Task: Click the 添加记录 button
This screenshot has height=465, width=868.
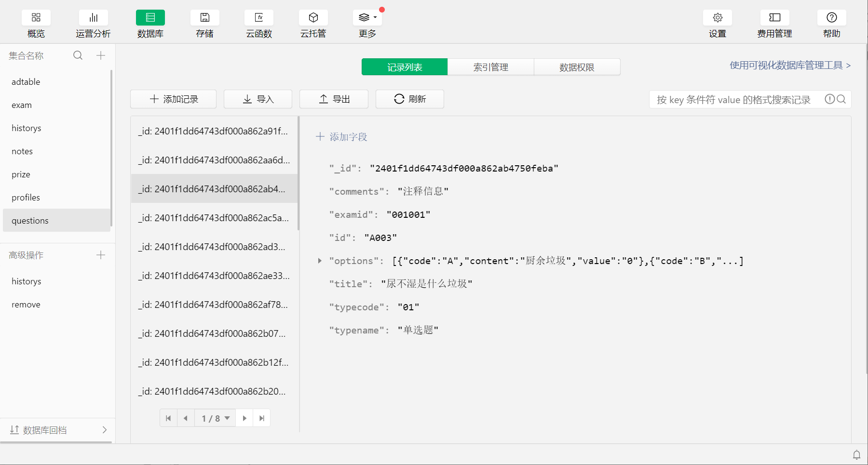Action: pyautogui.click(x=174, y=99)
